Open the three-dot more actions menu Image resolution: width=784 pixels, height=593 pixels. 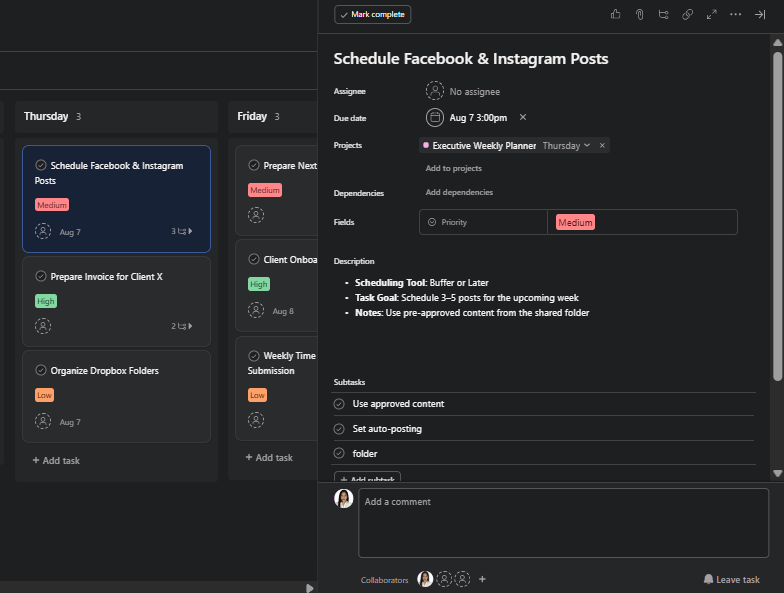click(x=736, y=15)
